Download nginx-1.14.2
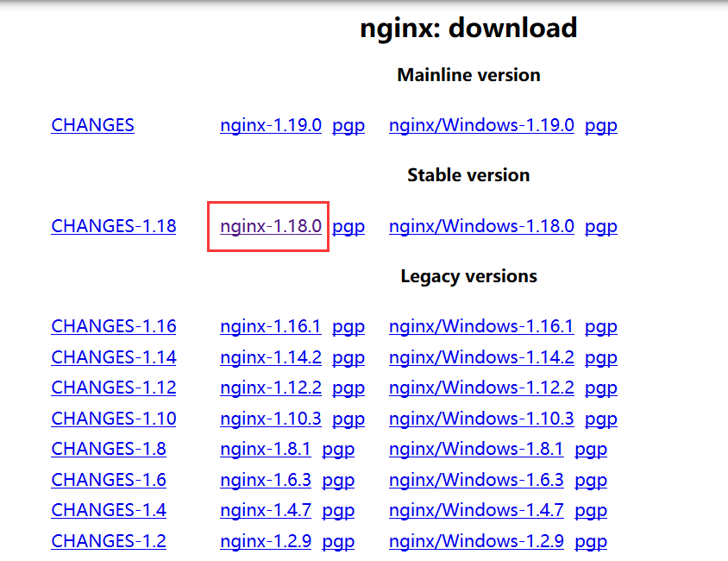The image size is (728, 561). tap(271, 357)
